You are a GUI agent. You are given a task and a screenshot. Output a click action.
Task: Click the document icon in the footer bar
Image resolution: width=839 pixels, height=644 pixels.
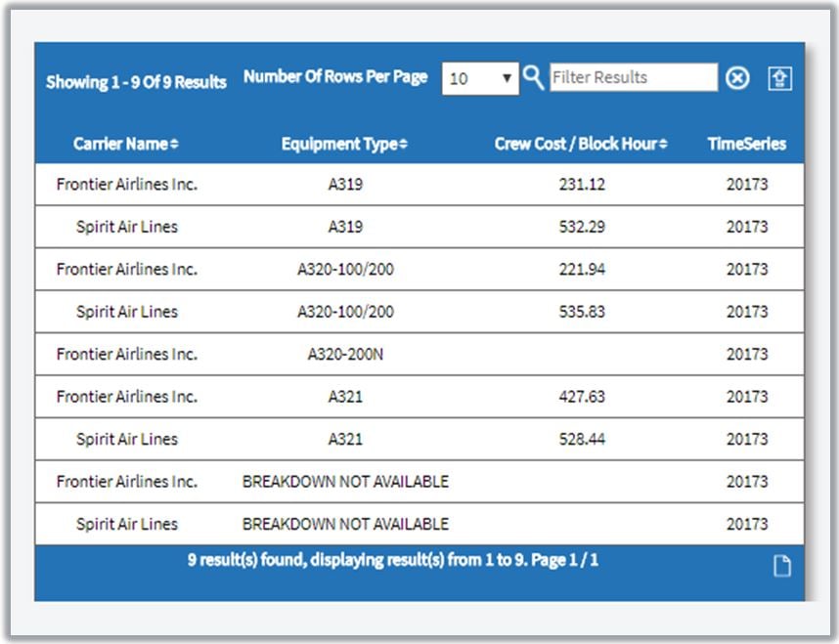[x=781, y=566]
